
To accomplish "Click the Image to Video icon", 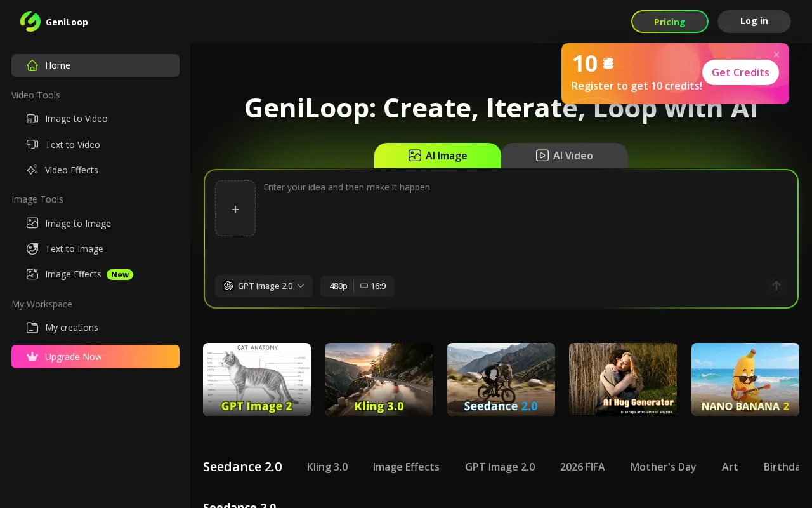I will click(32, 119).
